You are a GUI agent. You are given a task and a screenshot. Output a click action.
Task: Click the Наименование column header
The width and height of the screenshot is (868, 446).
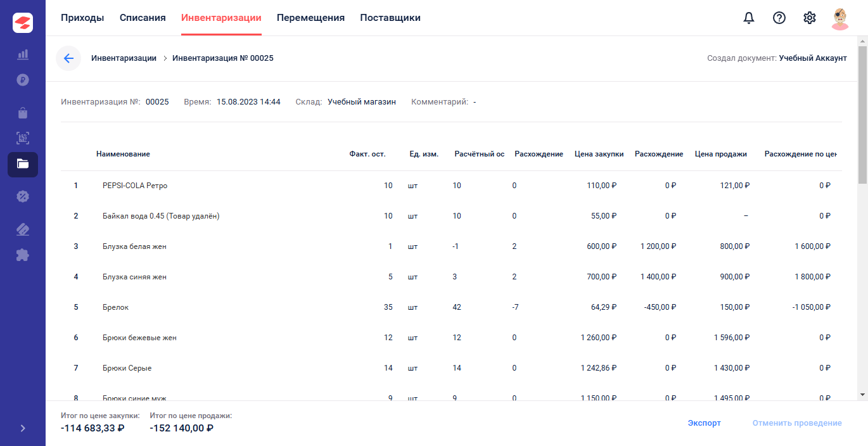[123, 154]
